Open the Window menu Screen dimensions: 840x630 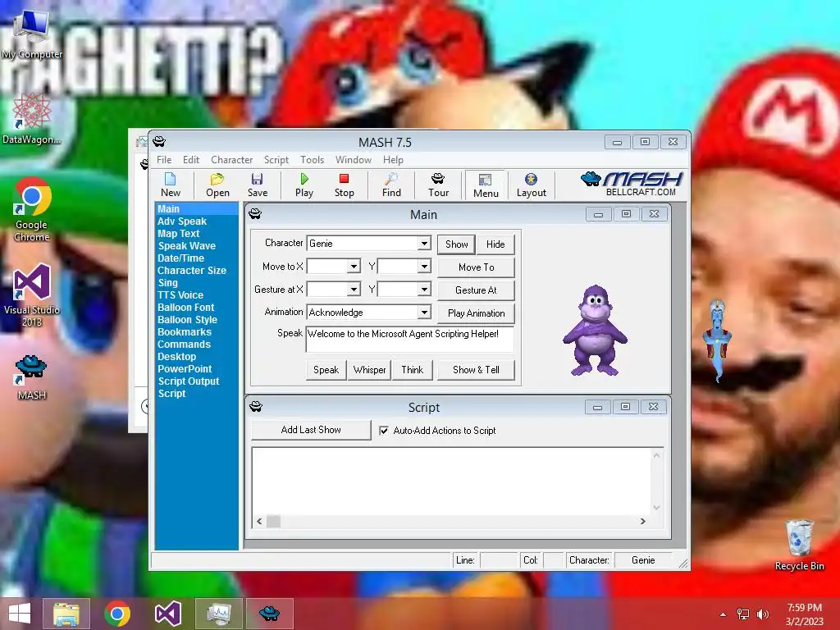pos(353,160)
